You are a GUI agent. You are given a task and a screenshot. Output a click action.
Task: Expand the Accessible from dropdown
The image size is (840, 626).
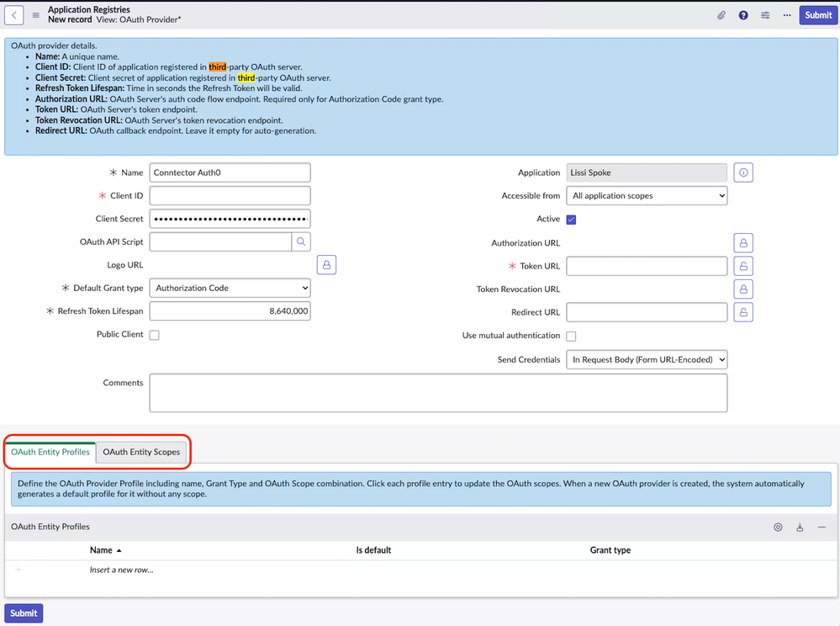(x=647, y=196)
